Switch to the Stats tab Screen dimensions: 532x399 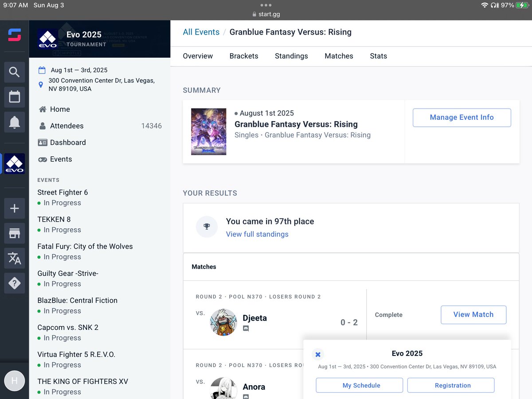(379, 56)
